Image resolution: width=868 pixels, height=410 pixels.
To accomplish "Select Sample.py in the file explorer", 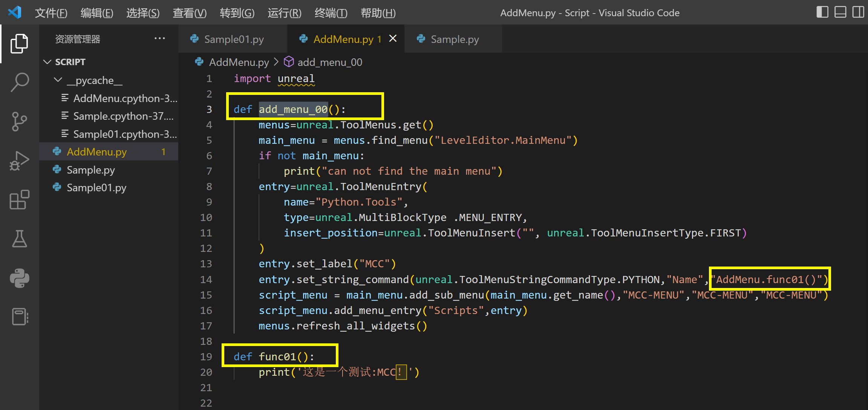I will click(x=109, y=170).
